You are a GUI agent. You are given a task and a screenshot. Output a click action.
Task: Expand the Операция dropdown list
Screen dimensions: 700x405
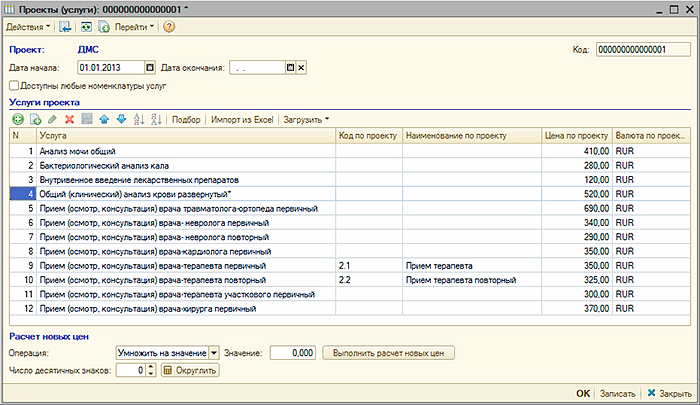pyautogui.click(x=214, y=353)
